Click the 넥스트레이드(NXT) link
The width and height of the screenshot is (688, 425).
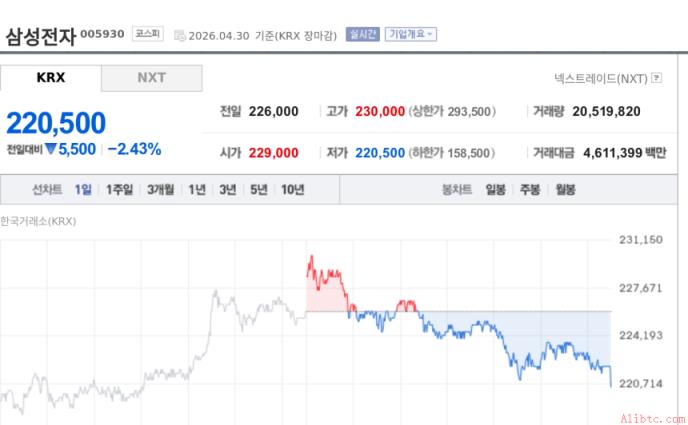point(601,79)
